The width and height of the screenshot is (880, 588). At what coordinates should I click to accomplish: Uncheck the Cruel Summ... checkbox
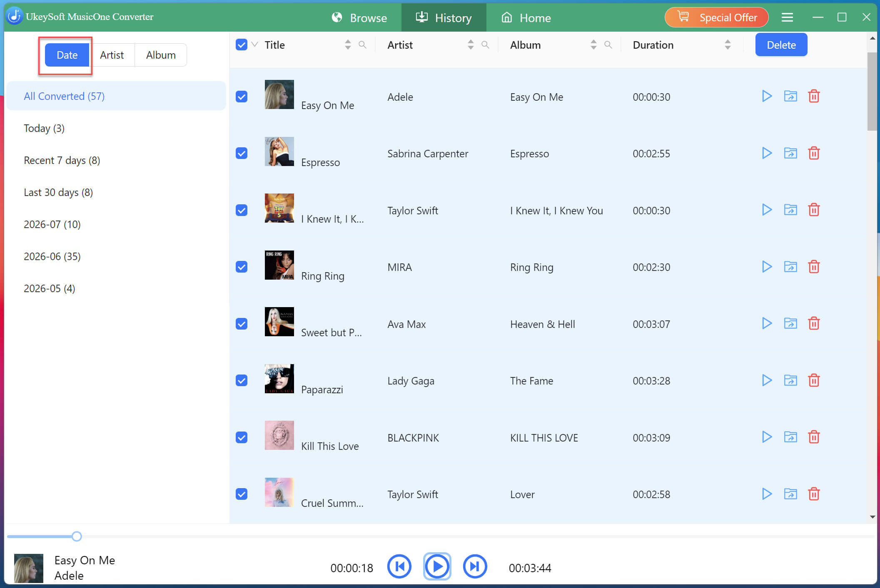242,494
